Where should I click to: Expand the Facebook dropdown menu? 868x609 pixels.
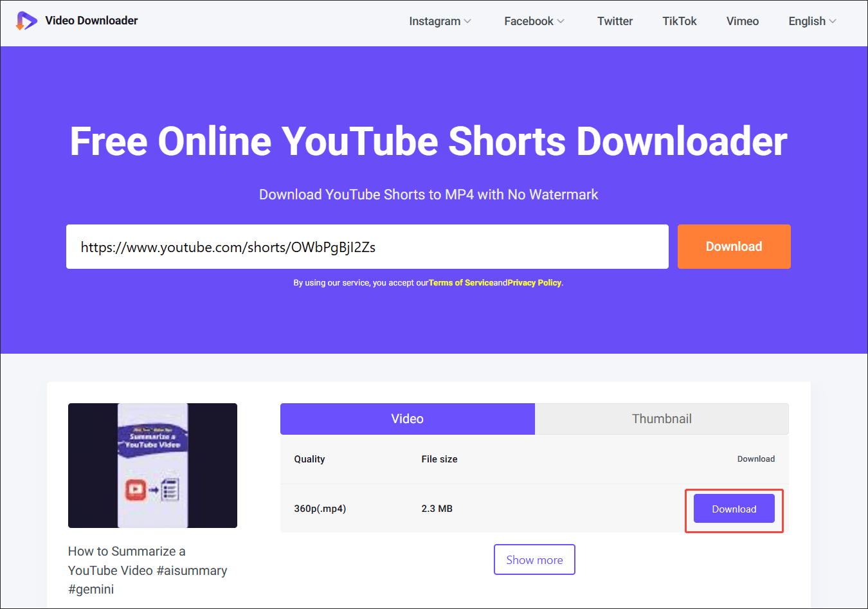tap(534, 21)
